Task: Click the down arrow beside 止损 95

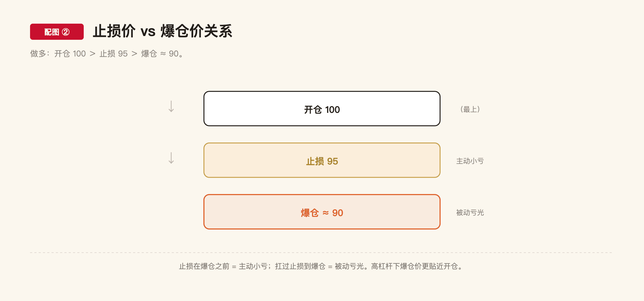Action: pos(171,158)
